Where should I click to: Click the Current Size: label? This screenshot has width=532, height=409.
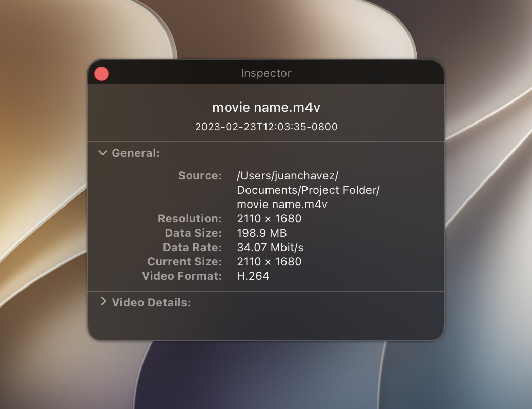click(185, 262)
